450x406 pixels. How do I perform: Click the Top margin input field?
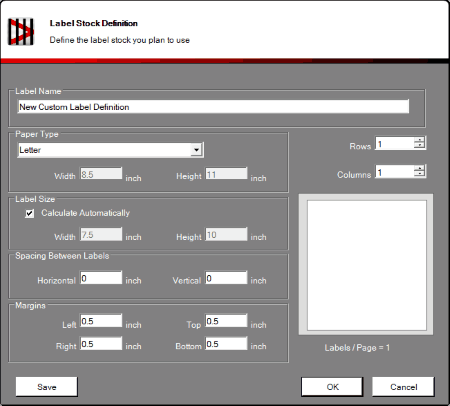pyautogui.click(x=226, y=321)
